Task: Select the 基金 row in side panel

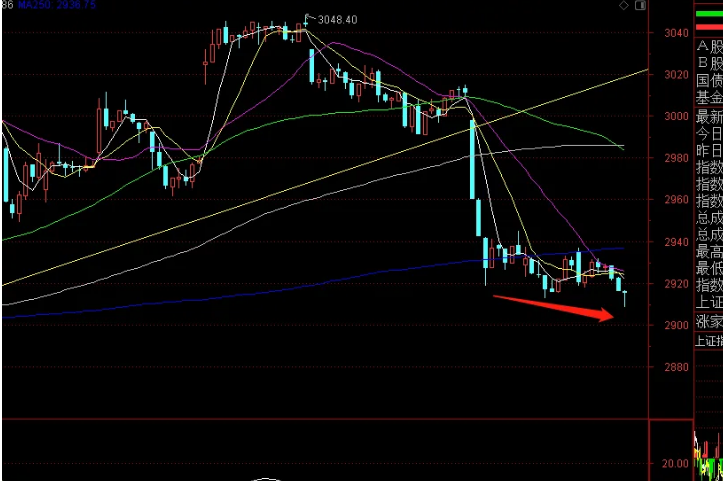Action: point(709,97)
